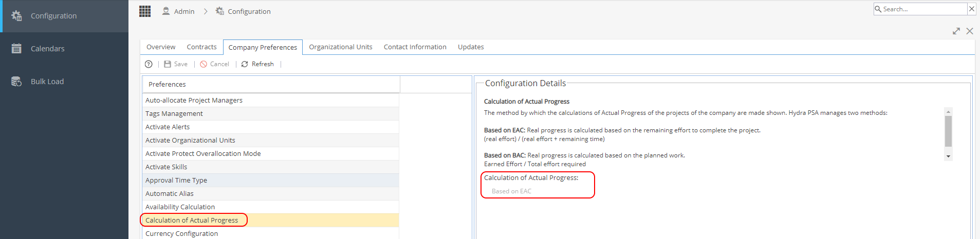Image resolution: width=980 pixels, height=239 pixels.
Task: Switch to the Contracts tab
Action: pyautogui.click(x=201, y=47)
